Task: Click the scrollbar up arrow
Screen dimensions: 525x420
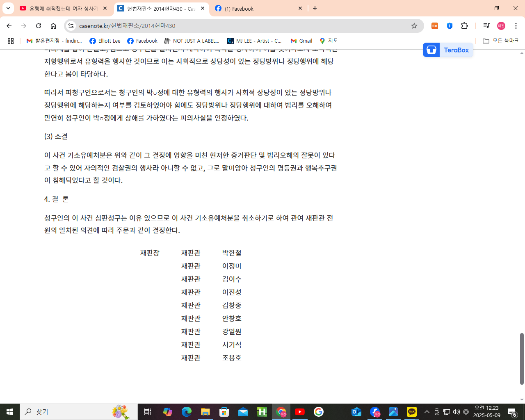Action: 522,53
